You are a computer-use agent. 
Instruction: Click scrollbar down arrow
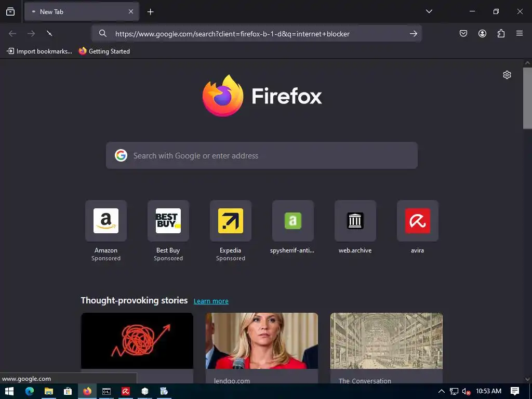[527, 379]
